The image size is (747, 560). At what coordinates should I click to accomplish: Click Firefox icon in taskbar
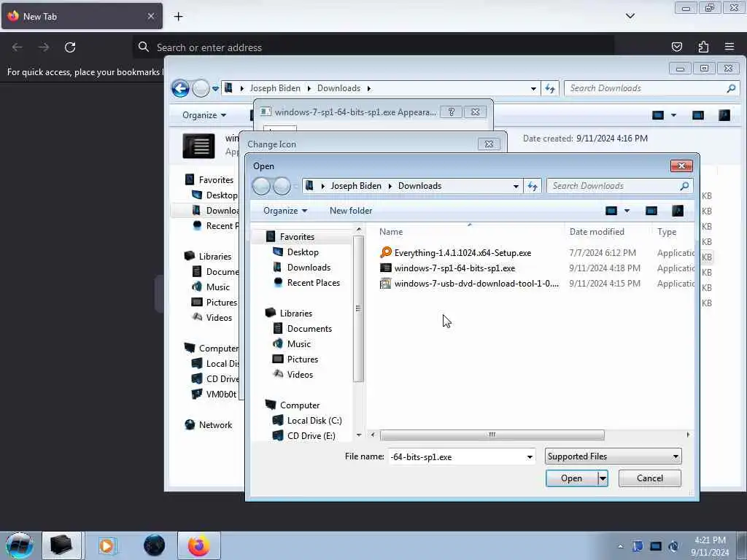pos(198,545)
